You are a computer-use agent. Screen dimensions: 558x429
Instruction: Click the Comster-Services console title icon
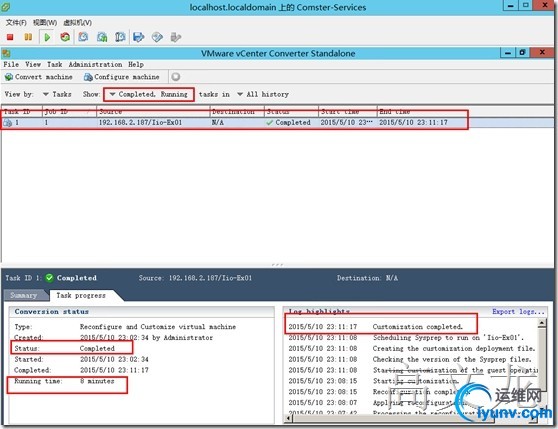[5, 6]
